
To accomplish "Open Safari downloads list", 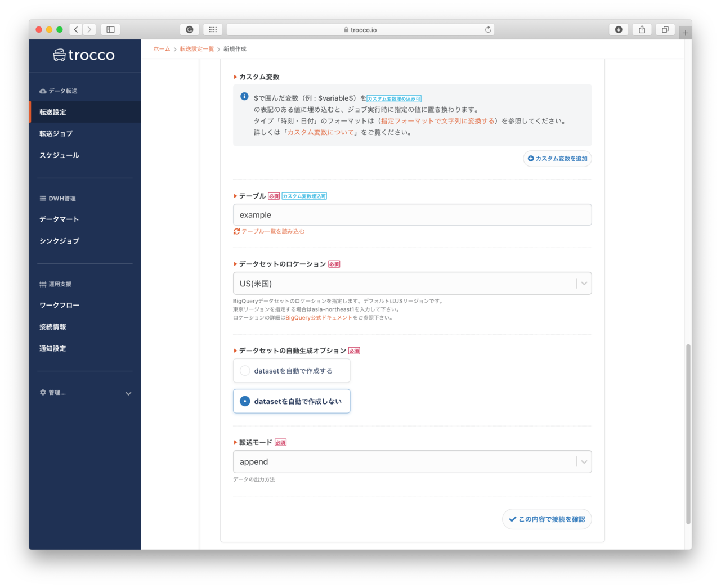I will point(619,29).
